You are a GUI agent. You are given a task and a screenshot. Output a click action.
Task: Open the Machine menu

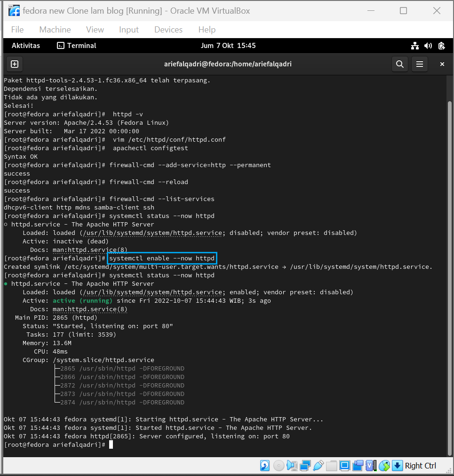(x=55, y=30)
